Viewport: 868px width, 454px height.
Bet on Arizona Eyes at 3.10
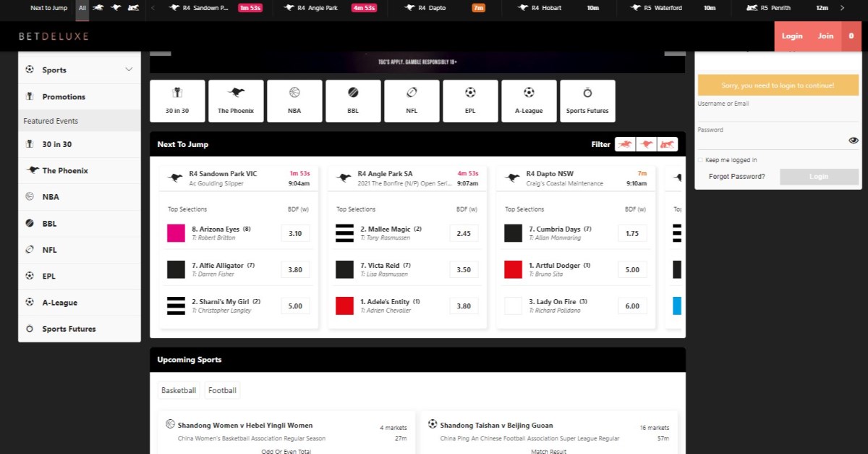(x=295, y=233)
